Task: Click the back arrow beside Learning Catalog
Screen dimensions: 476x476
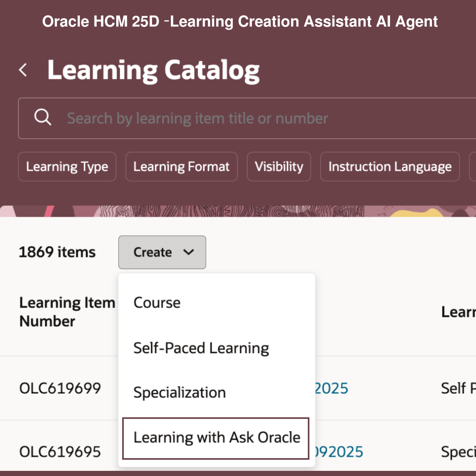Action: tap(23, 70)
